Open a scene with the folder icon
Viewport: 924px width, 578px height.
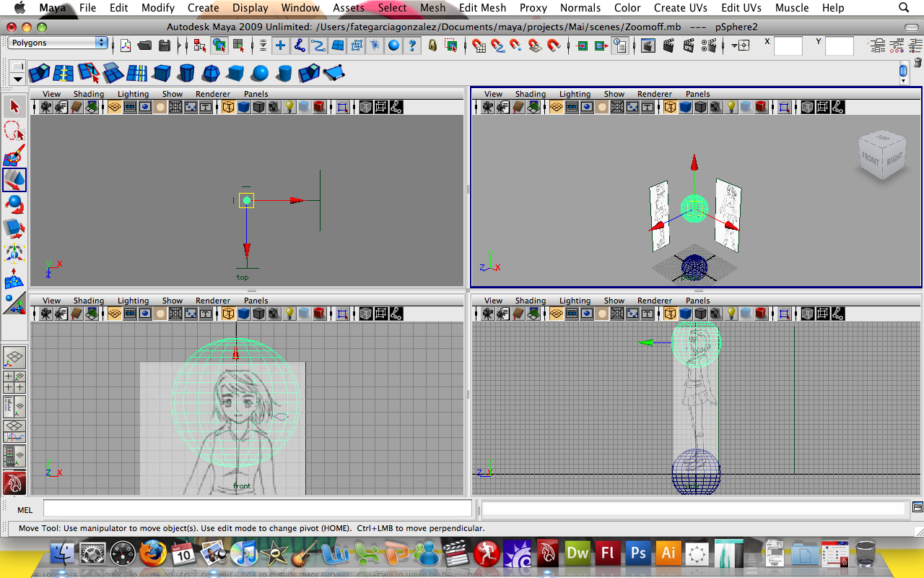(x=144, y=46)
